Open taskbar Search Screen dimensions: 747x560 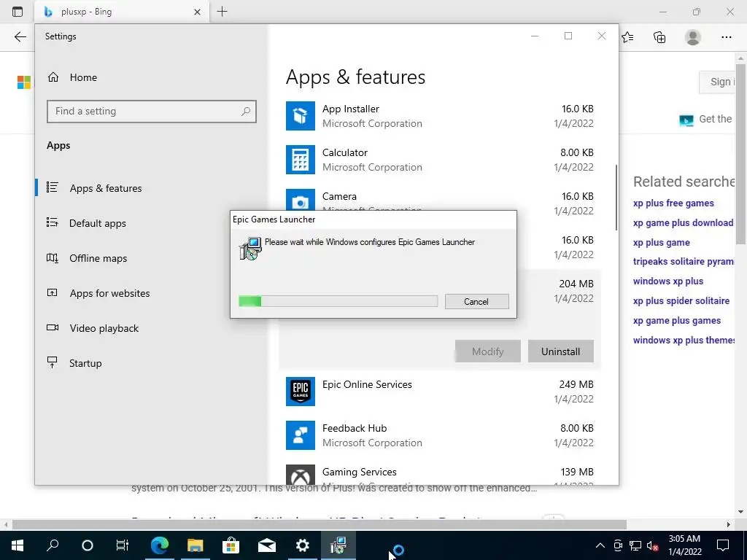53,545
